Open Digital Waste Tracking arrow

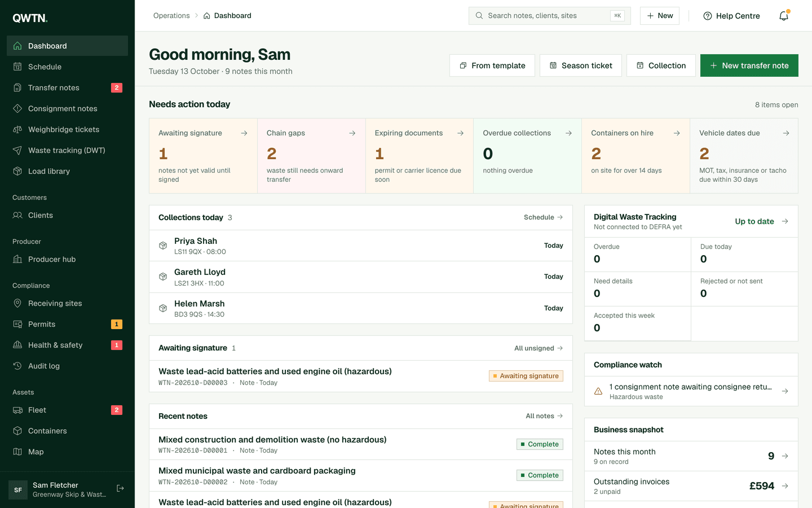tap(785, 221)
